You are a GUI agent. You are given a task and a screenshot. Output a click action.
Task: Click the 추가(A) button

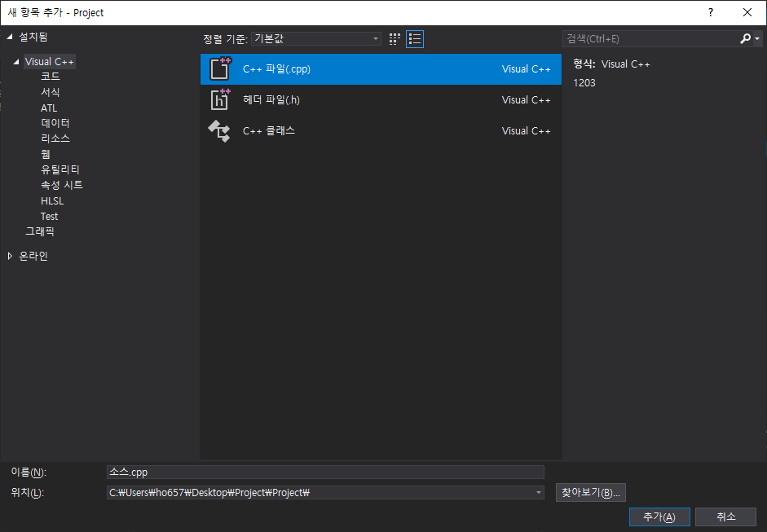coord(659,517)
